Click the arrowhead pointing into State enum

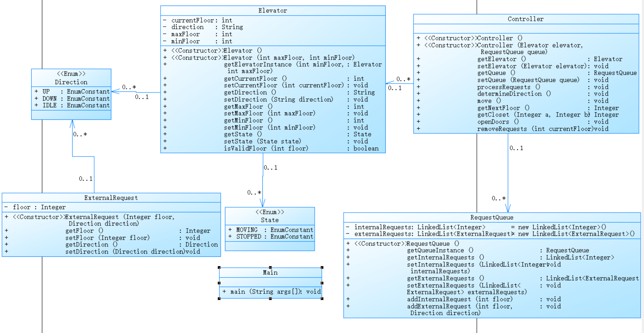coord(262,203)
